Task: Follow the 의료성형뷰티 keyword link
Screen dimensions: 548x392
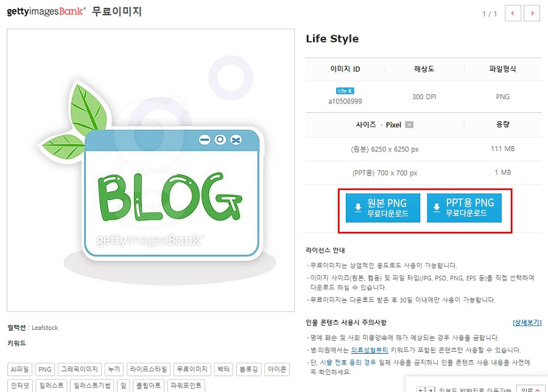Action: (x=370, y=350)
